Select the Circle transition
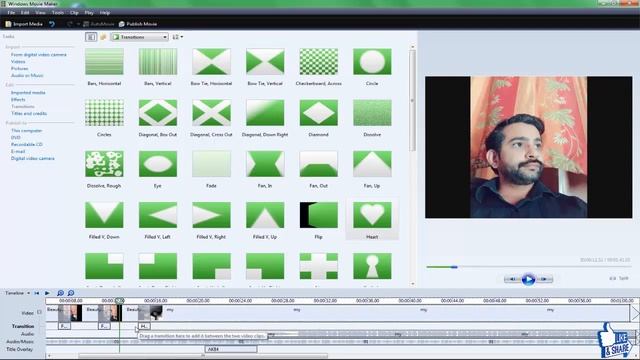640x360 pixels. (372, 62)
